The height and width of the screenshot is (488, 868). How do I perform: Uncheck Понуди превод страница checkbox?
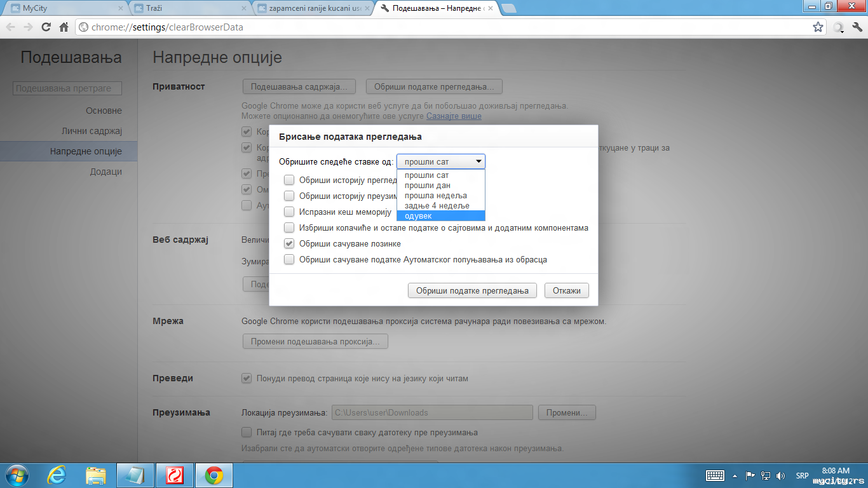247,378
